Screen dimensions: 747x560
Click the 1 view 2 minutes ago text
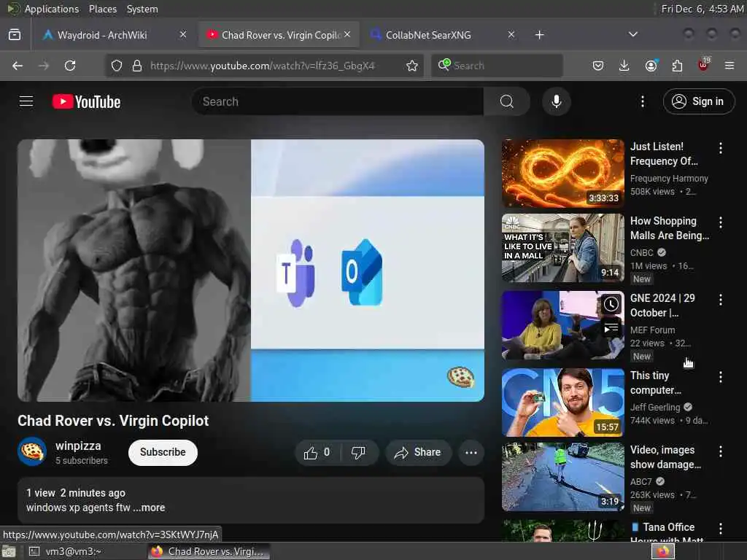tap(76, 493)
